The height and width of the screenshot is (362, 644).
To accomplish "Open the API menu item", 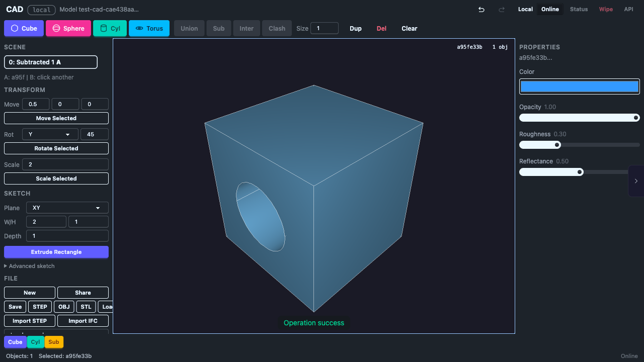I will point(628,9).
